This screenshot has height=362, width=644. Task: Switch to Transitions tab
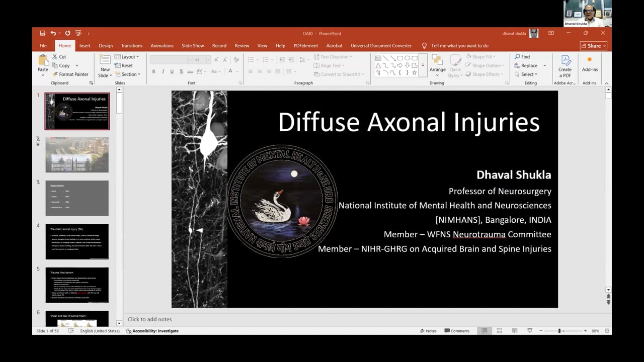tap(131, 46)
